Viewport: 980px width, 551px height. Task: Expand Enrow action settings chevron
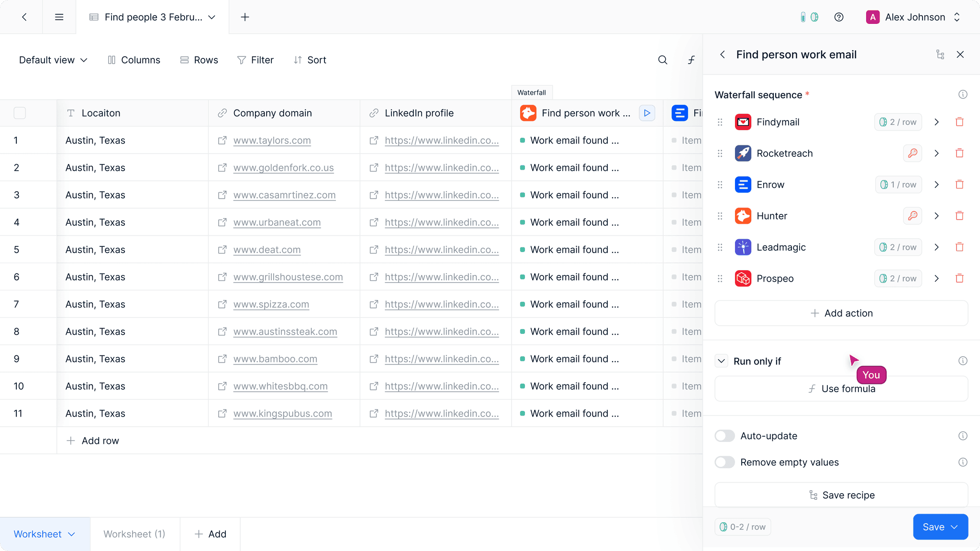click(936, 185)
